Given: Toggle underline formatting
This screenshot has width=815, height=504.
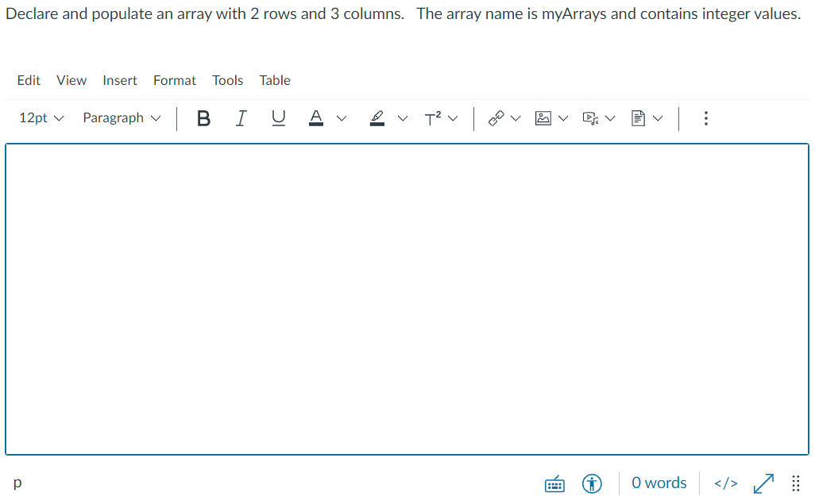Looking at the screenshot, I should (278, 117).
